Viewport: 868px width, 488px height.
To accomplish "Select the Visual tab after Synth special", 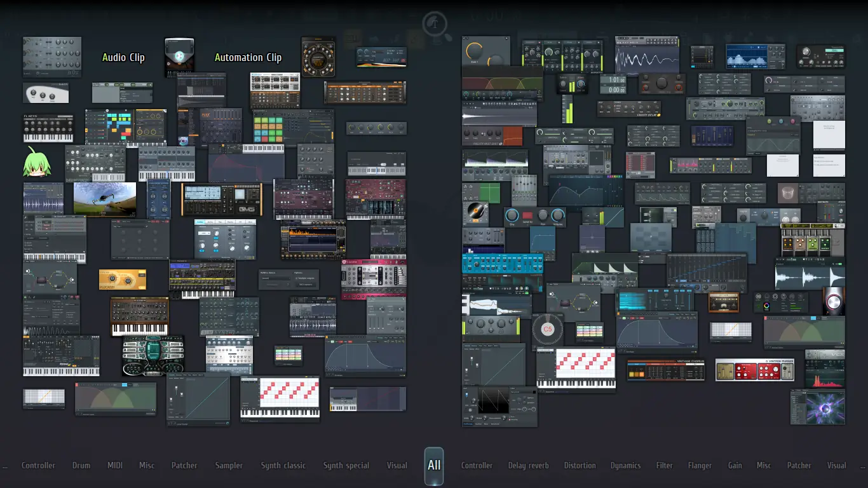I will click(397, 465).
